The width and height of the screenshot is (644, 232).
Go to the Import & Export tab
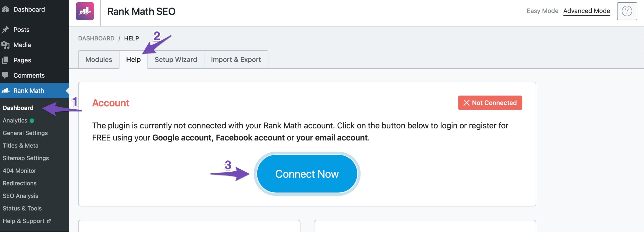(x=236, y=60)
